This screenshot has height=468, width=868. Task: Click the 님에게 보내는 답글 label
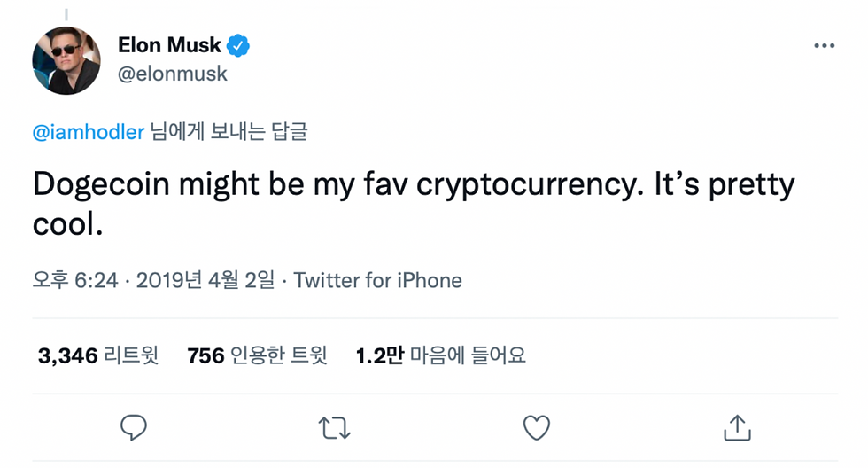tap(228, 132)
